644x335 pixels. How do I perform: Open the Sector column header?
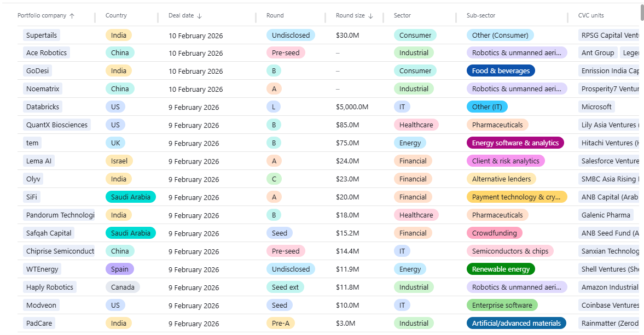tap(402, 16)
